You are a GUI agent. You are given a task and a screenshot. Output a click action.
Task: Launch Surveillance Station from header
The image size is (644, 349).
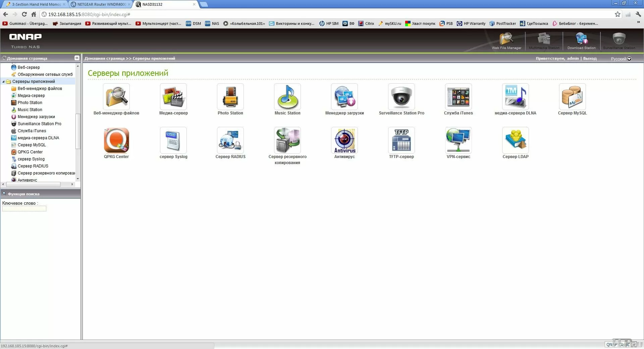pyautogui.click(x=619, y=41)
